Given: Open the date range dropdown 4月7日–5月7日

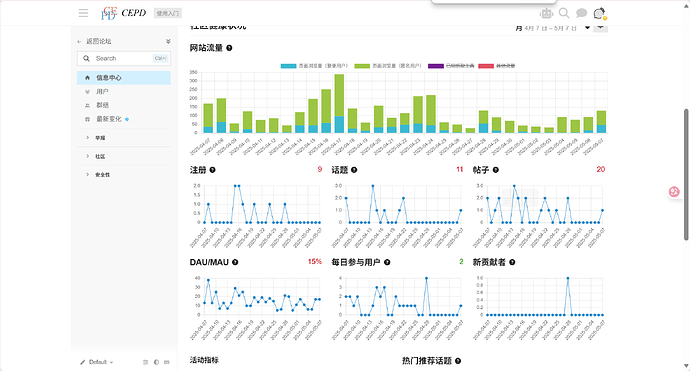Looking at the screenshot, I should click(552, 28).
